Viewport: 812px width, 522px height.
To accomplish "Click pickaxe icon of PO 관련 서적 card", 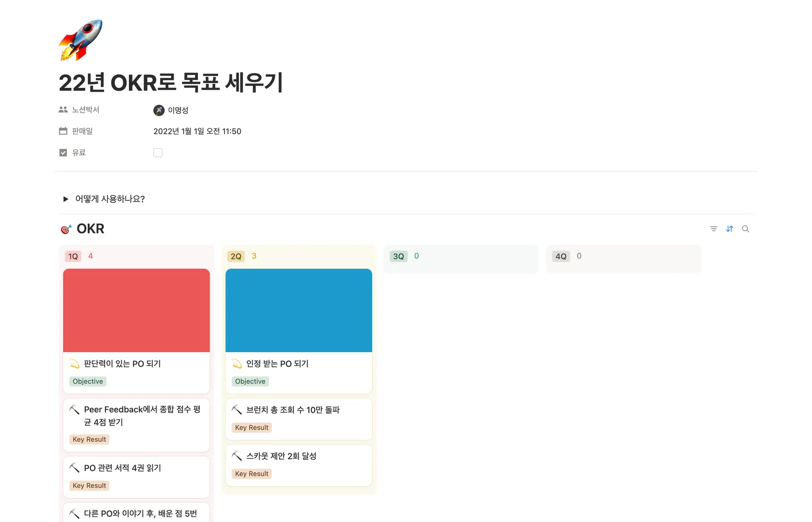I will (75, 468).
